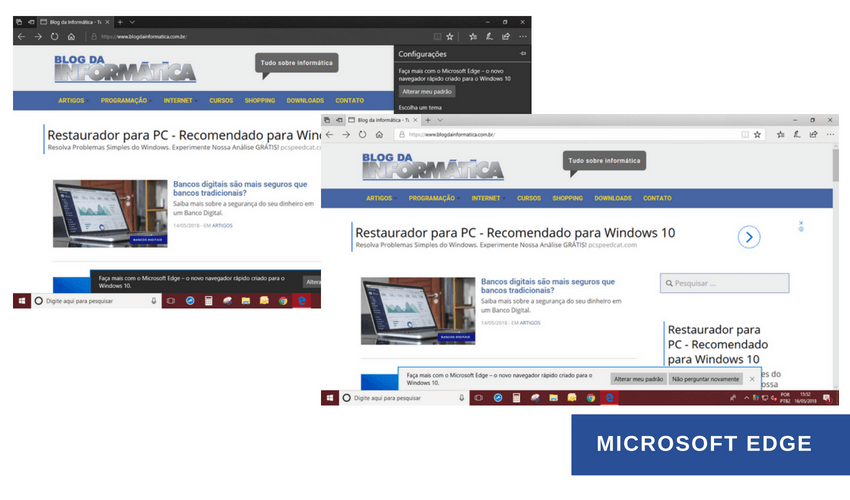Image resolution: width=850 pixels, height=500 pixels.
Task: Open SHOPPING menu item in light window
Action: coord(568,198)
